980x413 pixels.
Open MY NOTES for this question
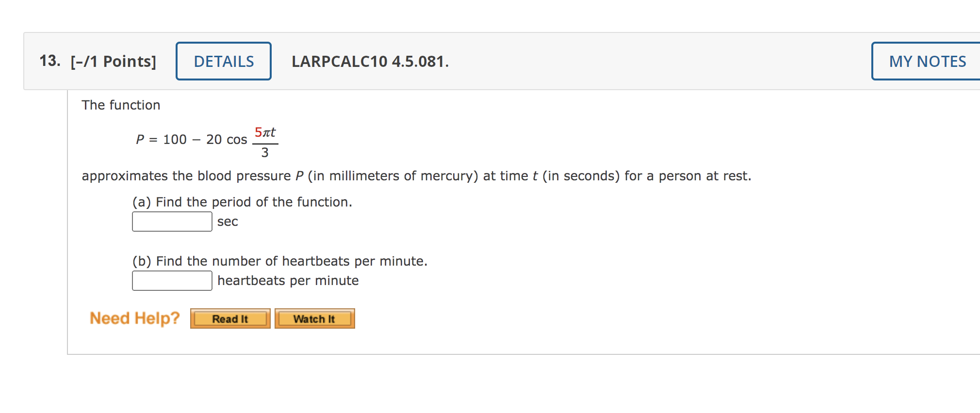click(927, 61)
